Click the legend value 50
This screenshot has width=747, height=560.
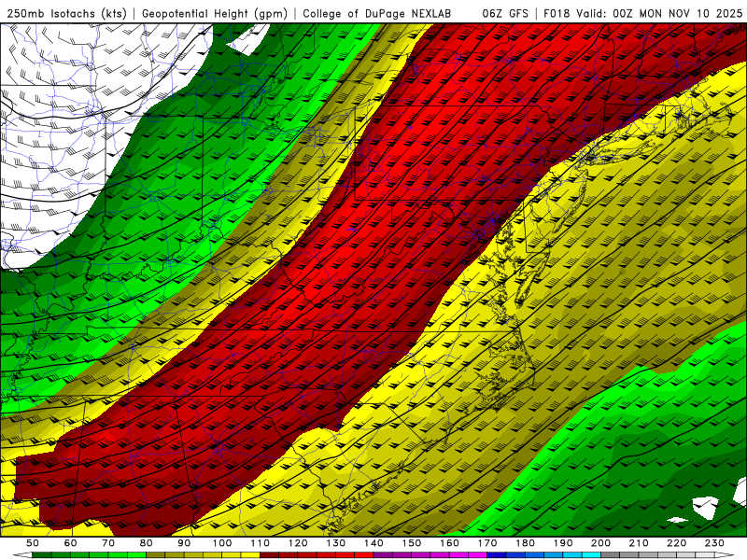[x=33, y=543]
